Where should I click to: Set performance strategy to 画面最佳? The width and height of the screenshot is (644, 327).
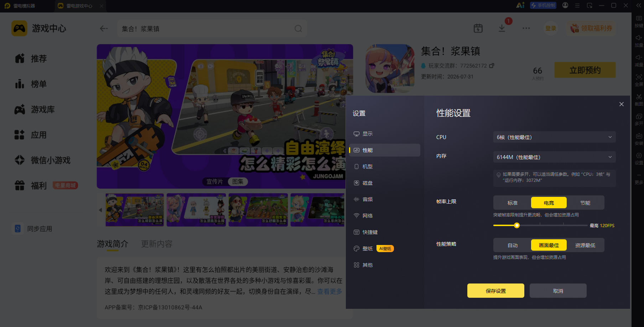point(549,245)
